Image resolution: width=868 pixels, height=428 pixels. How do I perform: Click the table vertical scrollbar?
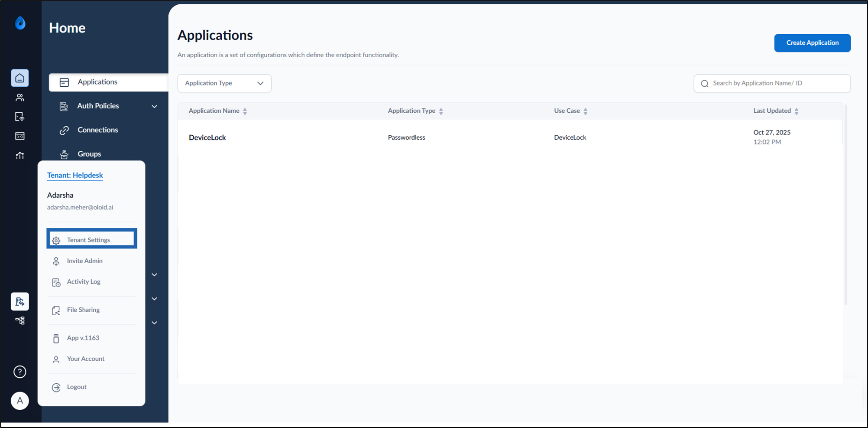coord(845,204)
